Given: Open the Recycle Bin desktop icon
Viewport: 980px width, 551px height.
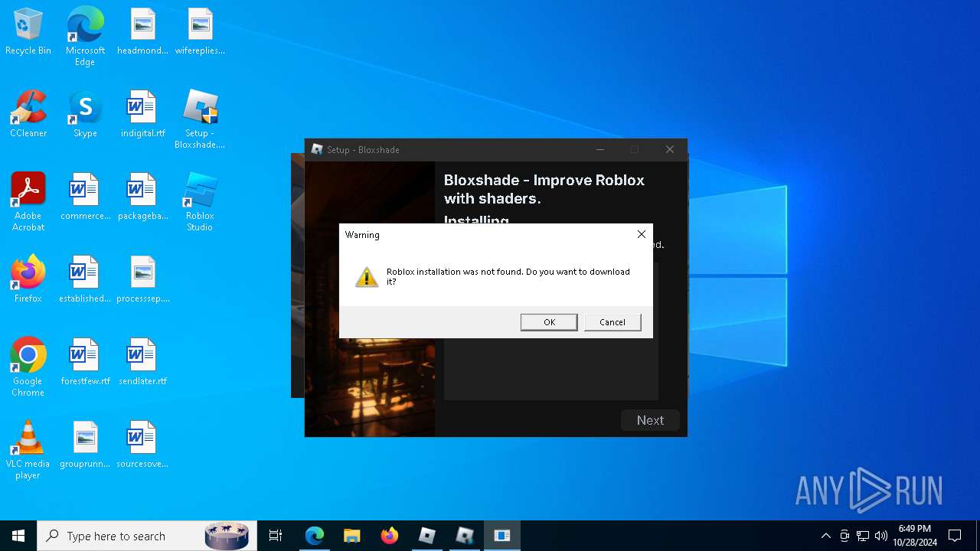Looking at the screenshot, I should tap(28, 32).
